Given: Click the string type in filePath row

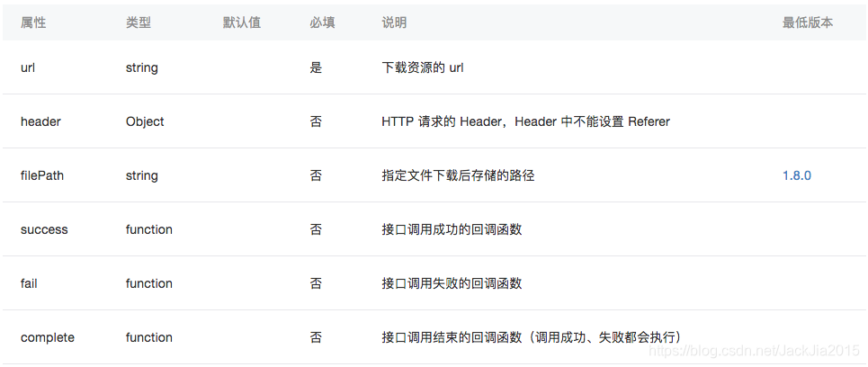Looking at the screenshot, I should [x=142, y=175].
